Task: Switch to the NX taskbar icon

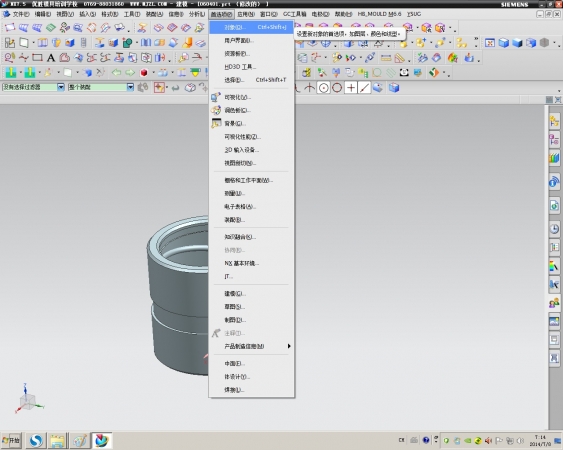Action: (101, 440)
